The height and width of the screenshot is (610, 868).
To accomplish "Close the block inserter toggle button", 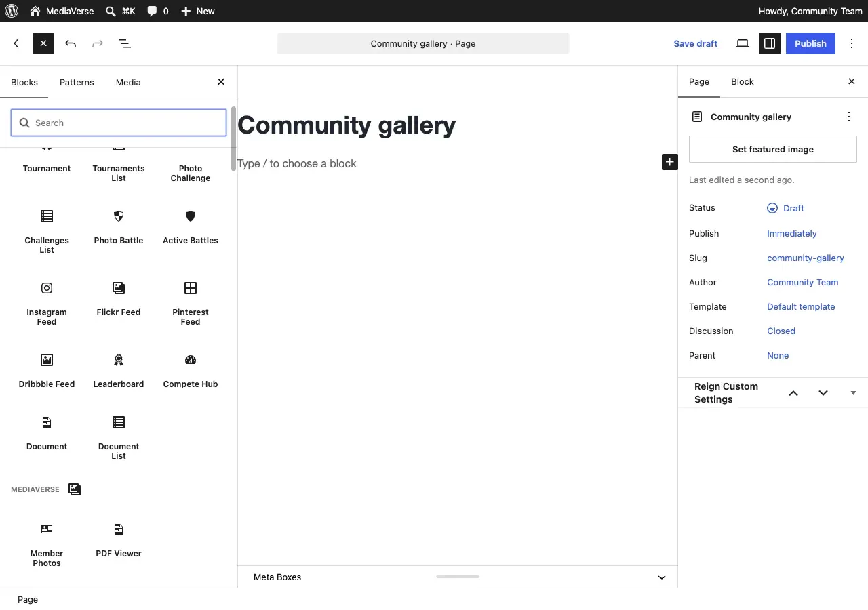I will point(43,43).
